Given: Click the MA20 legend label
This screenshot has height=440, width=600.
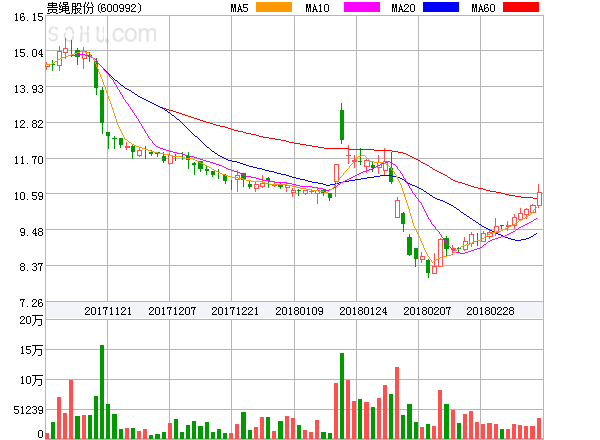Looking at the screenshot, I should (403, 8).
